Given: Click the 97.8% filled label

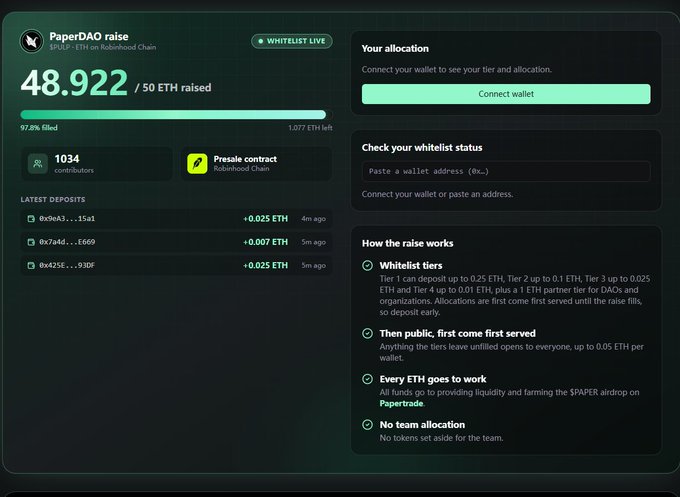Looking at the screenshot, I should tap(39, 128).
